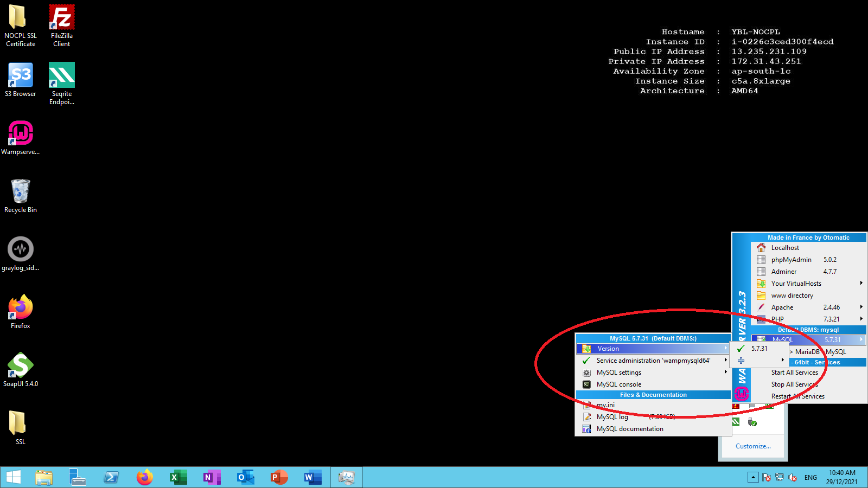Open MySQL documentation menu entry

point(654,429)
